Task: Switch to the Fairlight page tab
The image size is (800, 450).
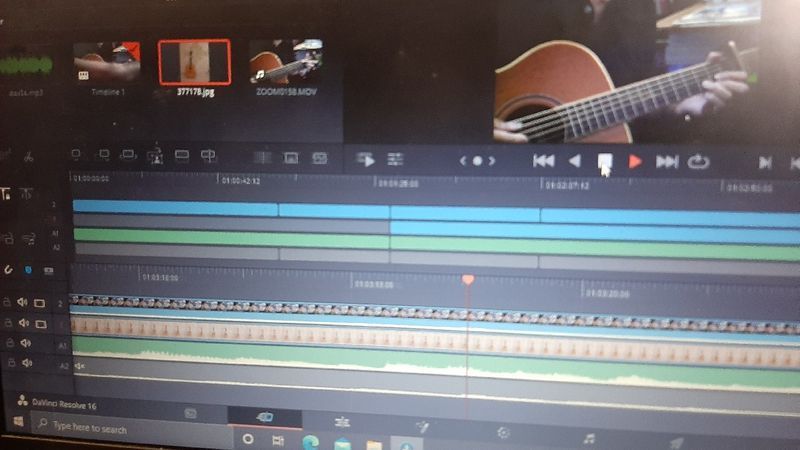Action: [589, 438]
